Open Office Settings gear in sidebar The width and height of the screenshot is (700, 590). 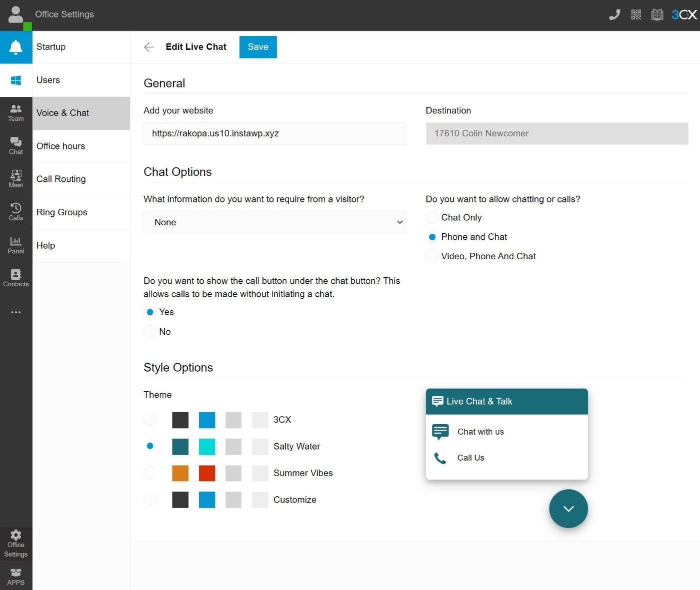(x=16, y=544)
